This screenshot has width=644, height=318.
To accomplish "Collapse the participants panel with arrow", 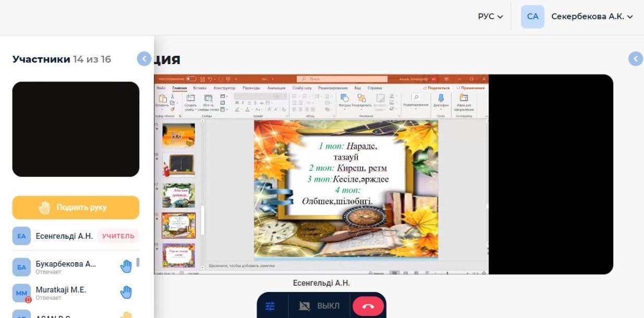I will tap(144, 59).
